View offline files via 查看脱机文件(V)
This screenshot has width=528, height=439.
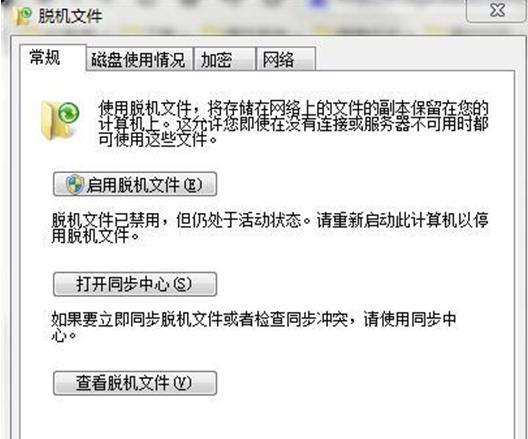[135, 383]
